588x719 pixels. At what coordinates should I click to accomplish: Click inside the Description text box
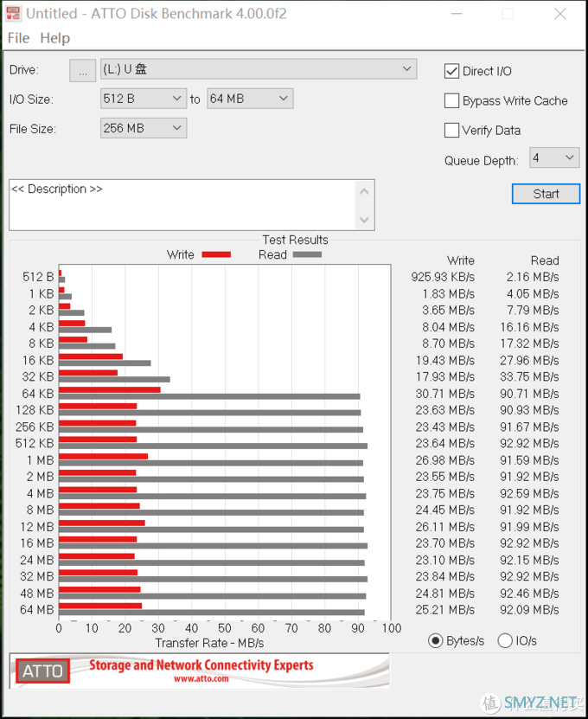(182, 205)
